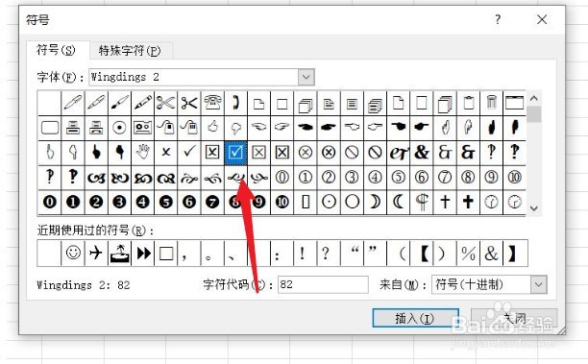Select the tape cassette symbol
This screenshot has height=364, width=588.
click(x=142, y=128)
